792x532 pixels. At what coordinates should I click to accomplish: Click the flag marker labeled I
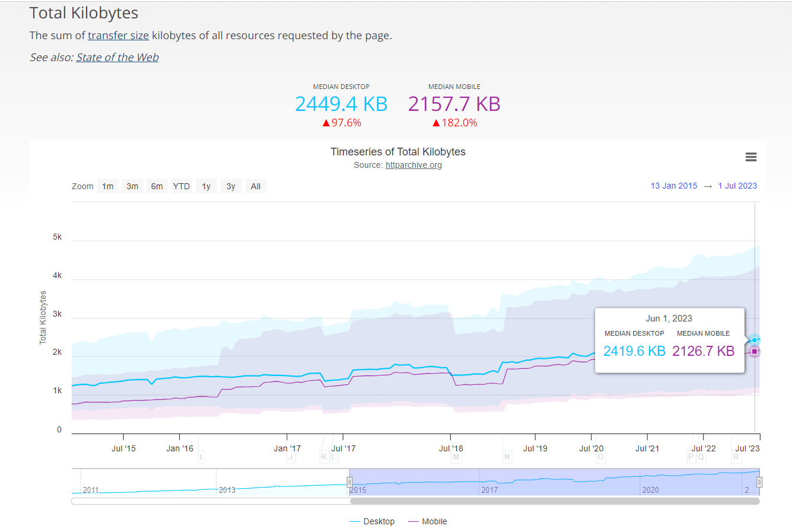coord(201,457)
